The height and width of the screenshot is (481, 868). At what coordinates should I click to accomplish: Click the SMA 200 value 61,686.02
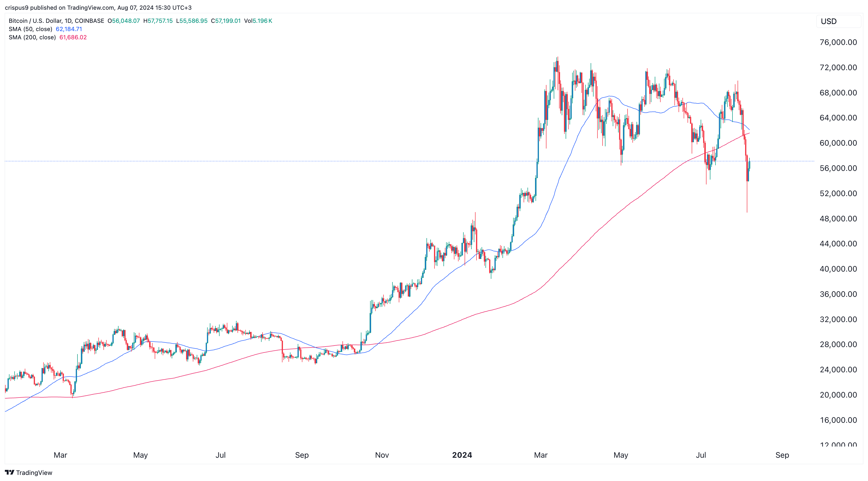pyautogui.click(x=73, y=37)
